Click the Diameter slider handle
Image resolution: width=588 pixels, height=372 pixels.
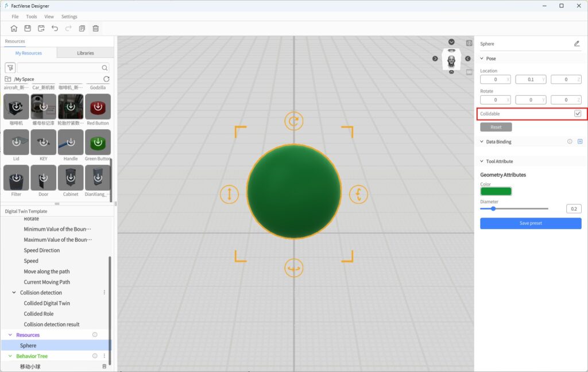(493, 209)
